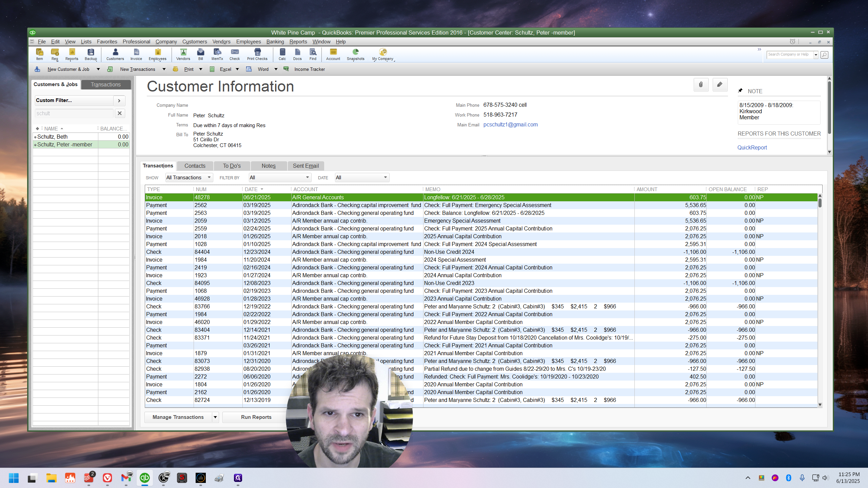This screenshot has height=488, width=868.
Task: Open My Company toolbar icon
Action: 383,54
